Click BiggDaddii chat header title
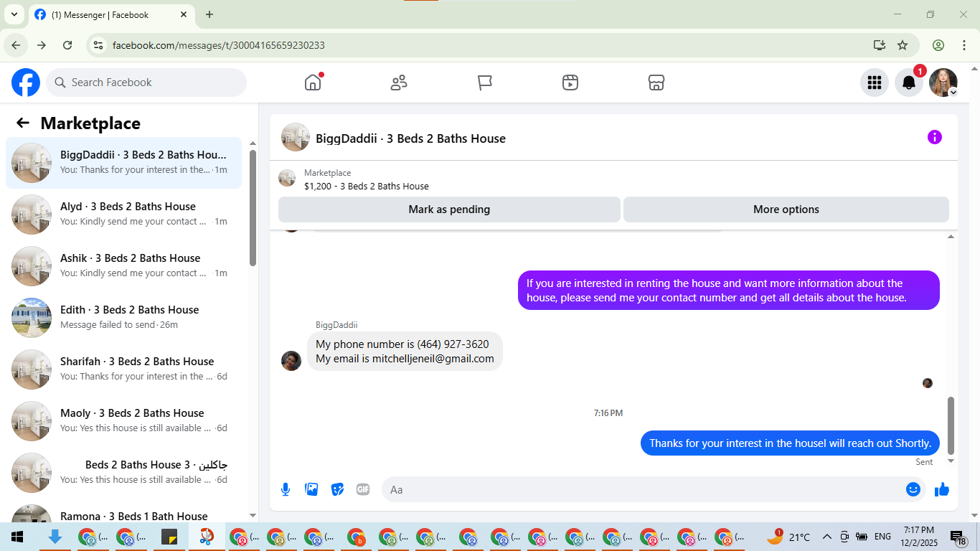 [410, 138]
